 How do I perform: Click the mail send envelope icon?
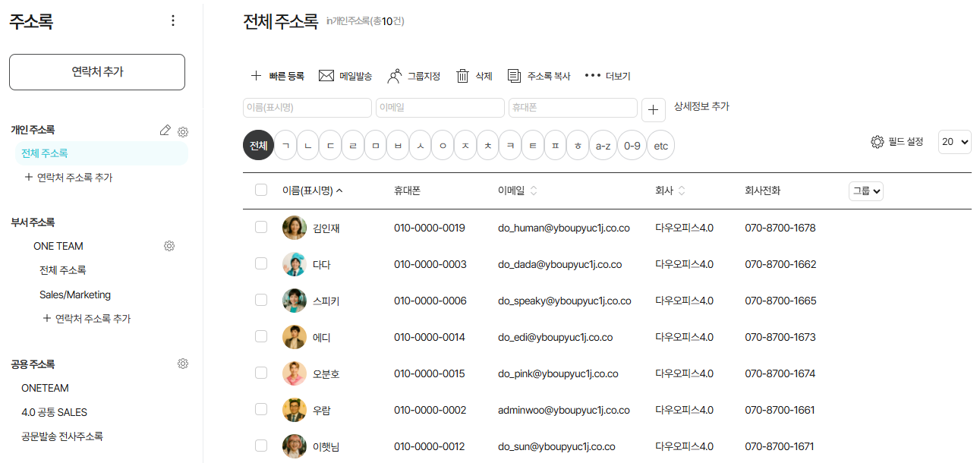pyautogui.click(x=326, y=76)
